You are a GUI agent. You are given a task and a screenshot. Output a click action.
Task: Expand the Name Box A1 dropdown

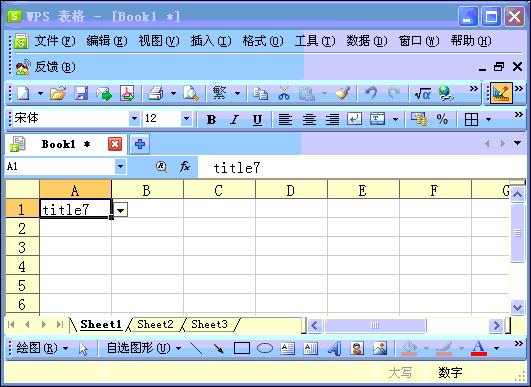click(120, 167)
